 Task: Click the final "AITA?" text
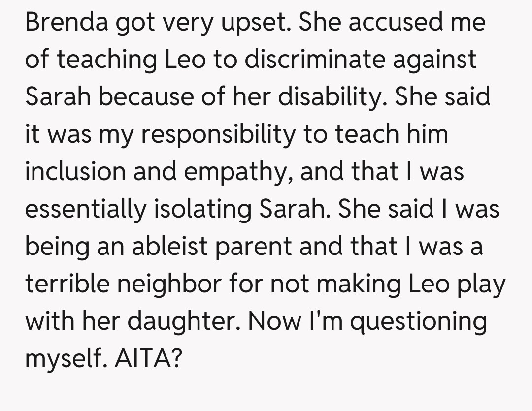146,359
